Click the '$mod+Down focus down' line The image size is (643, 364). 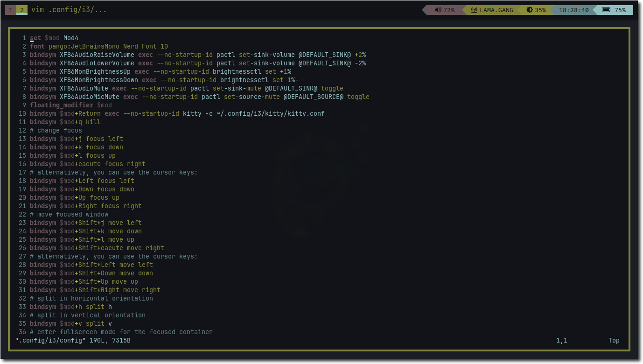point(82,189)
